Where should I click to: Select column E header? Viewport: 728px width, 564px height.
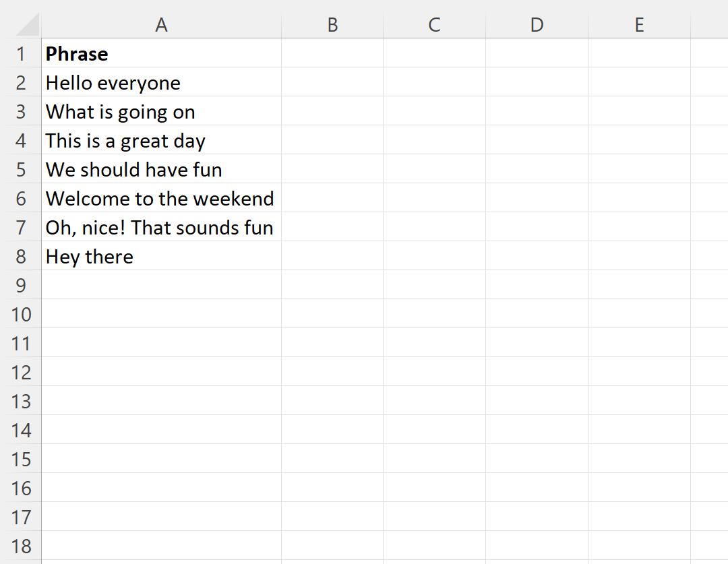tap(639, 25)
